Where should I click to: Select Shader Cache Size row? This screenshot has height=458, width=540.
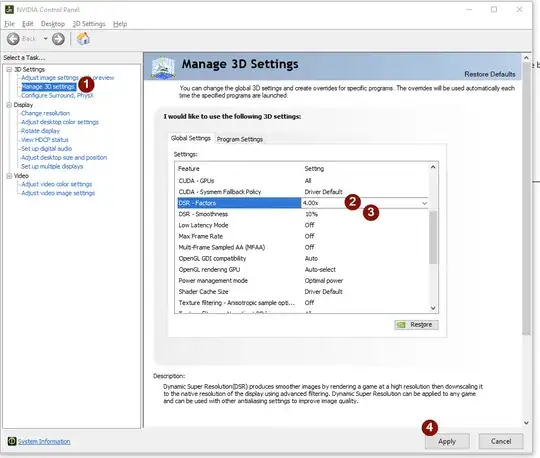pos(302,292)
